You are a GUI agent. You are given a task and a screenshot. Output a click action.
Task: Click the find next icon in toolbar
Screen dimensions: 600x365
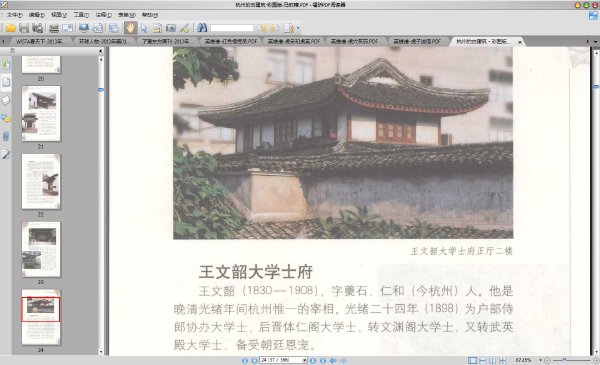click(274, 28)
